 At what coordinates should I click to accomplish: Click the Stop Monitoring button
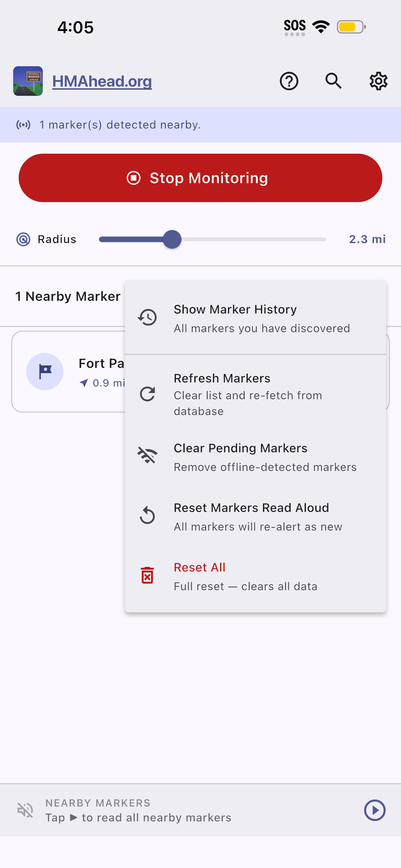point(200,178)
